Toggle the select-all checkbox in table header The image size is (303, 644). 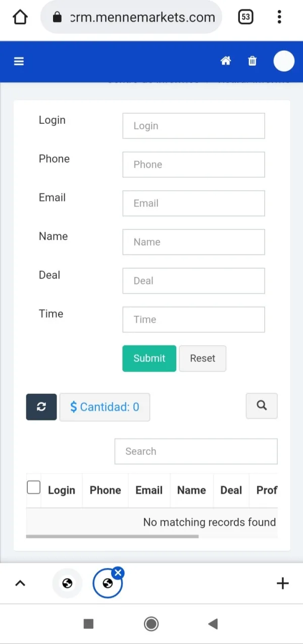click(x=34, y=487)
